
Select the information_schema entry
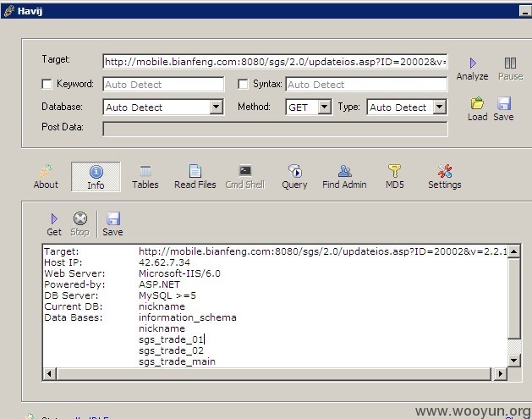point(188,317)
